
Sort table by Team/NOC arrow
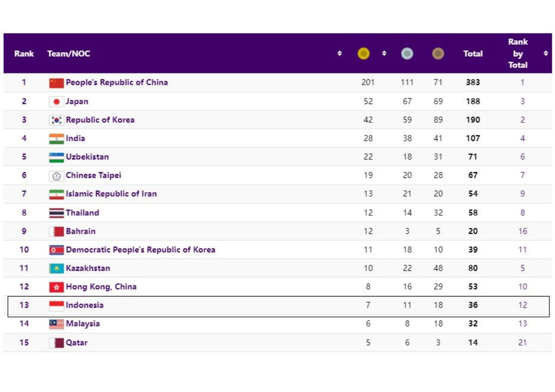coord(339,53)
